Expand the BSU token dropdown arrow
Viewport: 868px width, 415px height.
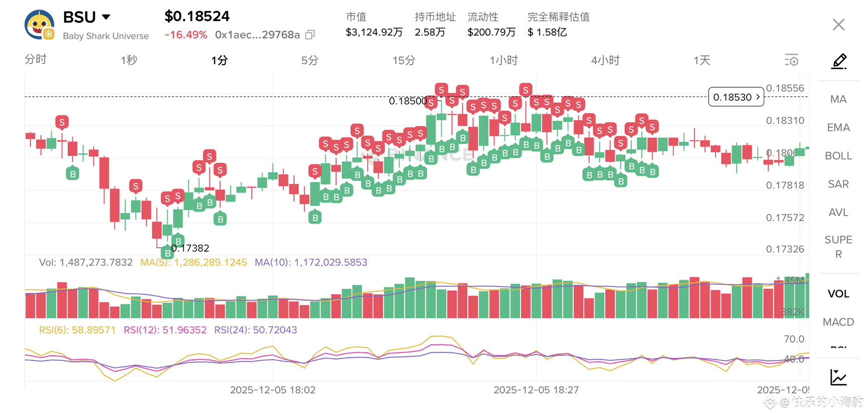[x=106, y=17]
